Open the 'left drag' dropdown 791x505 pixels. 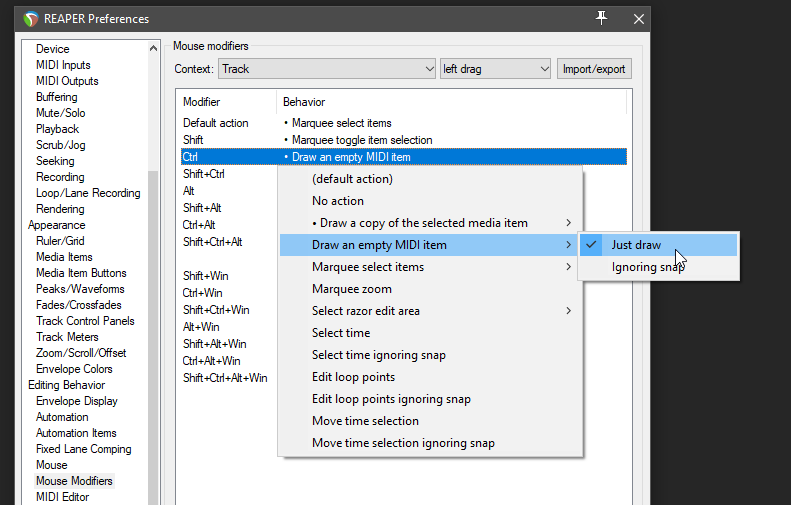tap(495, 69)
